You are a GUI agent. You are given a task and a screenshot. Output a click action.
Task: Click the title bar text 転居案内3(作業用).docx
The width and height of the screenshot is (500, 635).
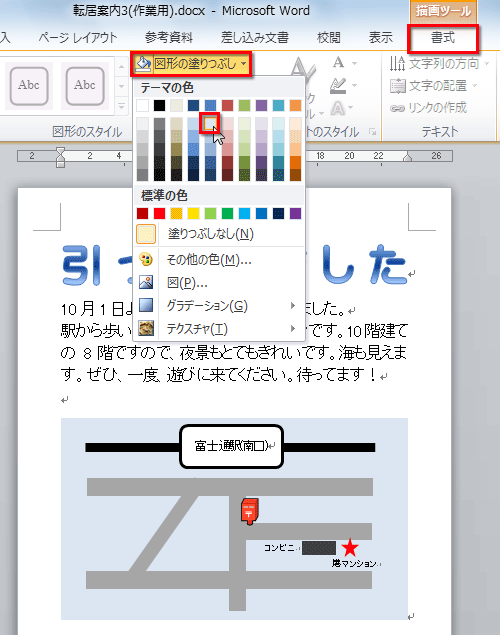point(139,11)
